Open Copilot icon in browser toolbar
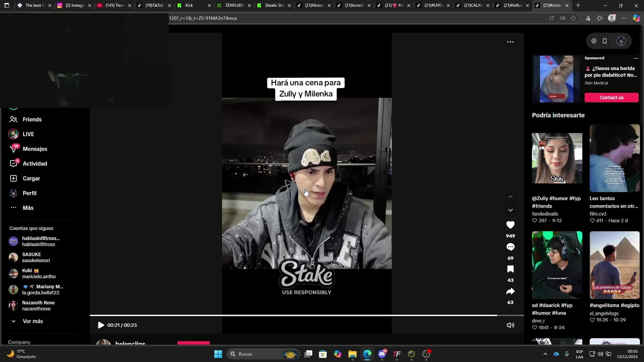The image size is (644, 362). click(636, 18)
